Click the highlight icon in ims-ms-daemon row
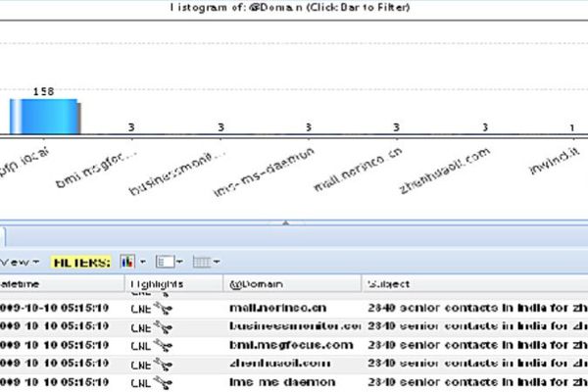Viewport: 588px width, 392px height. pyautogui.click(x=163, y=382)
